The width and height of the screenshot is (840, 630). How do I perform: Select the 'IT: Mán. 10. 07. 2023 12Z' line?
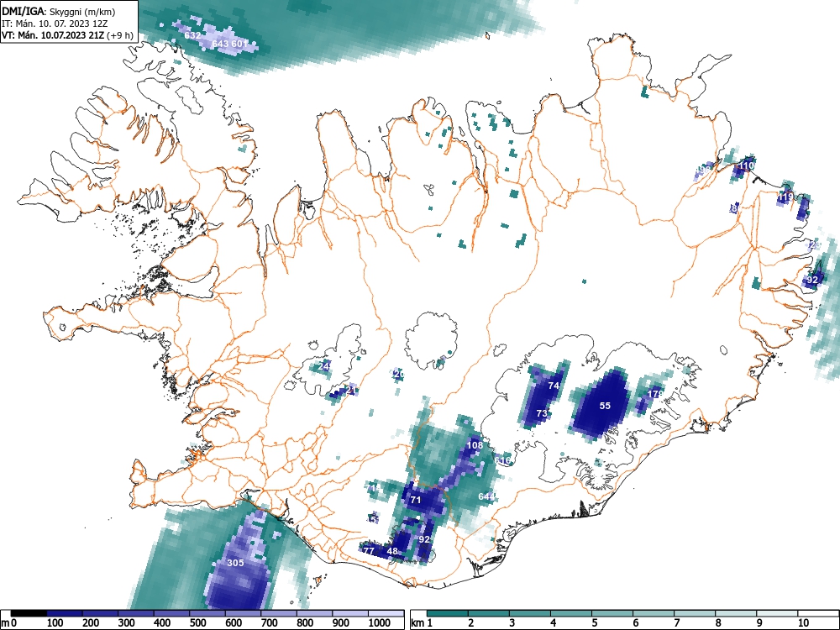pos(54,24)
